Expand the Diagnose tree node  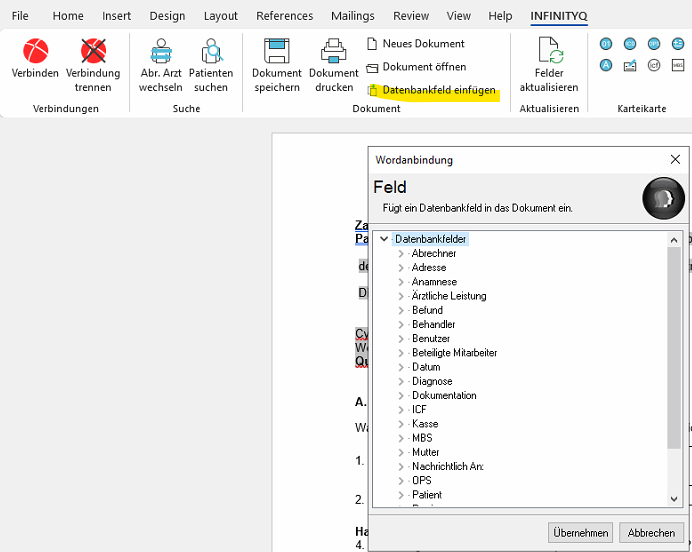coord(401,382)
